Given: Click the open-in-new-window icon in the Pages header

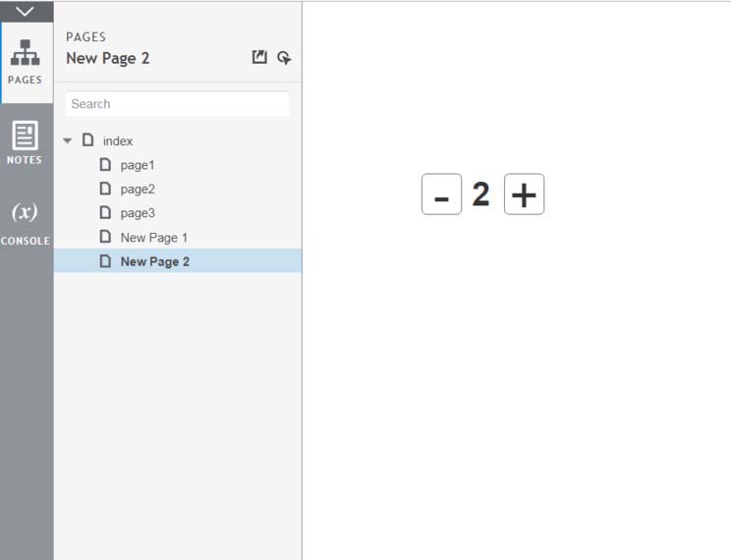Looking at the screenshot, I should [259, 58].
